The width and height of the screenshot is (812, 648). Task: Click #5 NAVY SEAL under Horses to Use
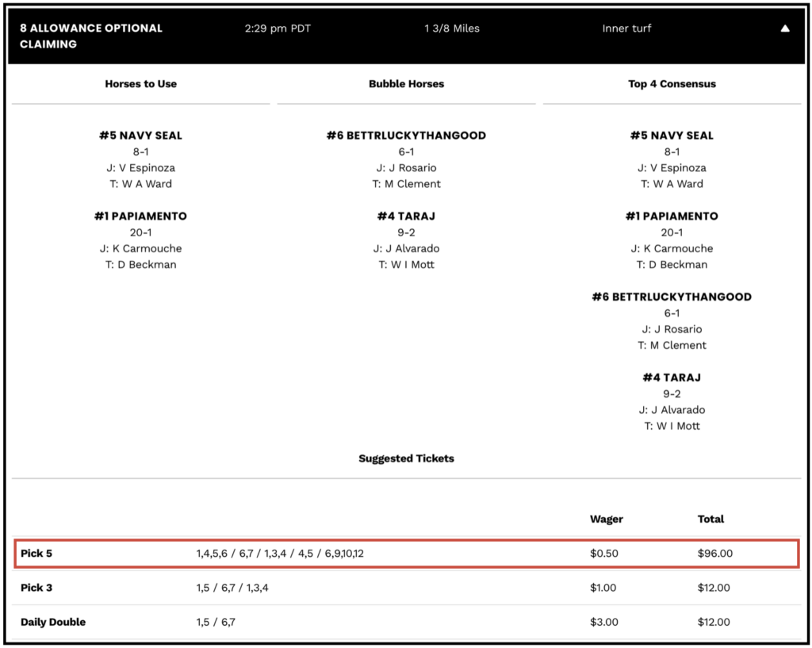141,136
